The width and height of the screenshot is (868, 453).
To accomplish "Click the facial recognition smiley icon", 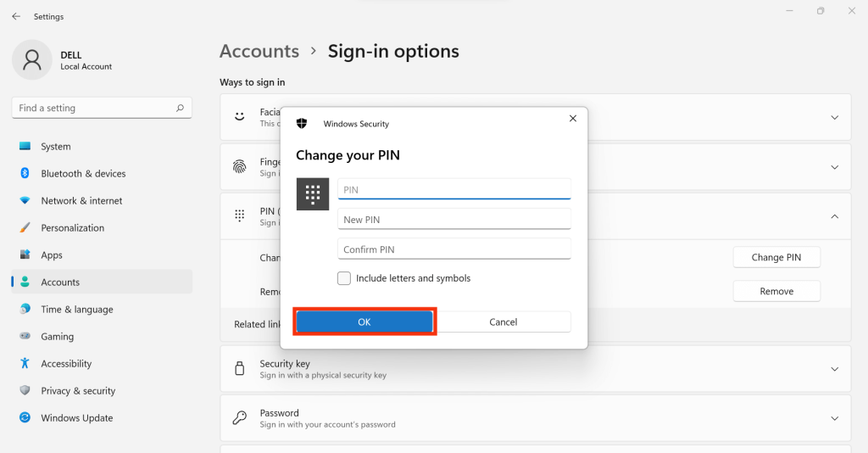I will pyautogui.click(x=240, y=116).
